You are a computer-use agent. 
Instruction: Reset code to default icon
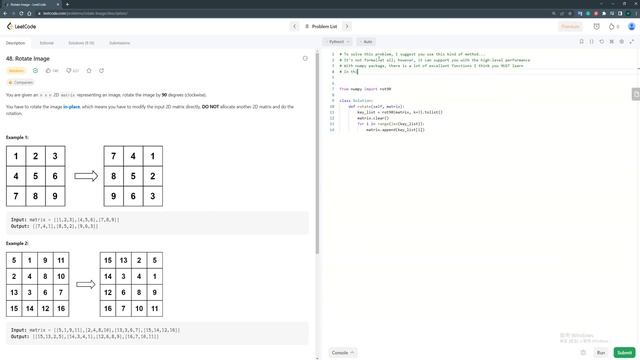tap(602, 42)
